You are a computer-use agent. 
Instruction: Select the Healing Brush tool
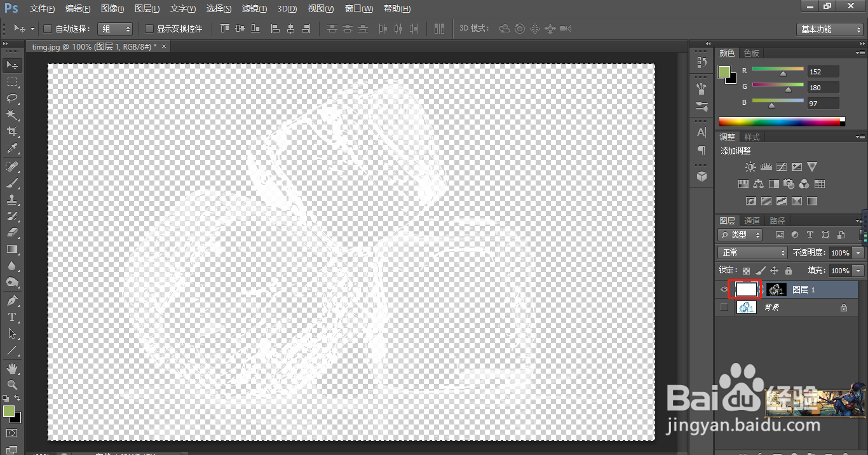12,166
